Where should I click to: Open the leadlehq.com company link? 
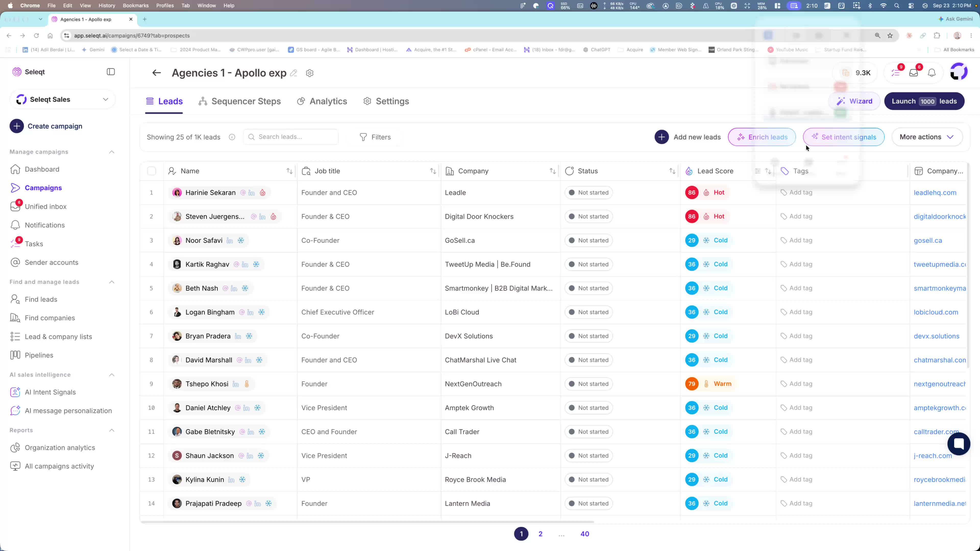click(x=935, y=193)
